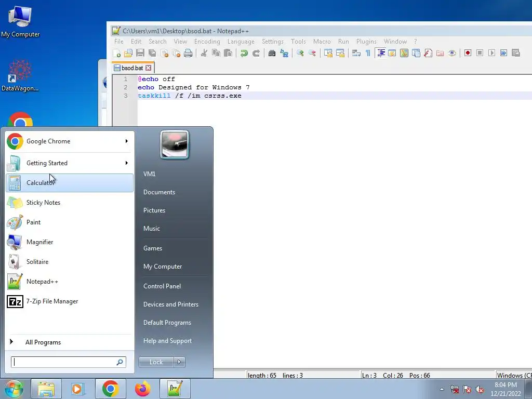Expand All Programs list
The image size is (532, 399).
tap(43, 342)
